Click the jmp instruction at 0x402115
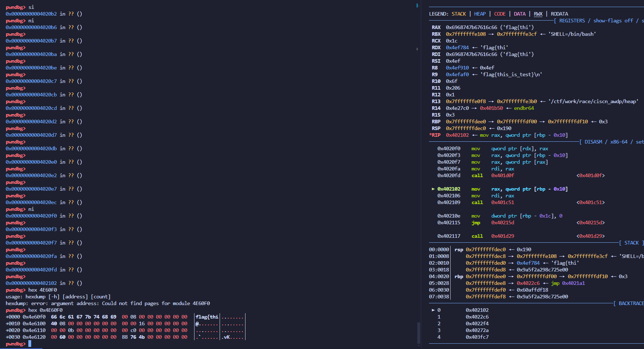This screenshot has width=644, height=349. pos(476,223)
